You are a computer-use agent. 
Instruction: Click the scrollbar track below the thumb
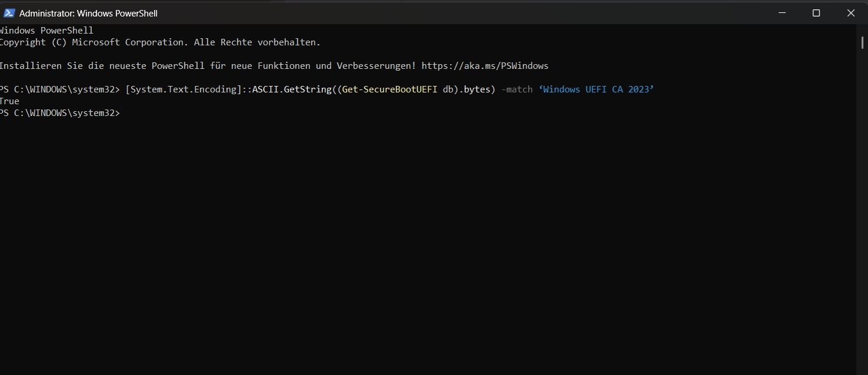(x=862, y=206)
